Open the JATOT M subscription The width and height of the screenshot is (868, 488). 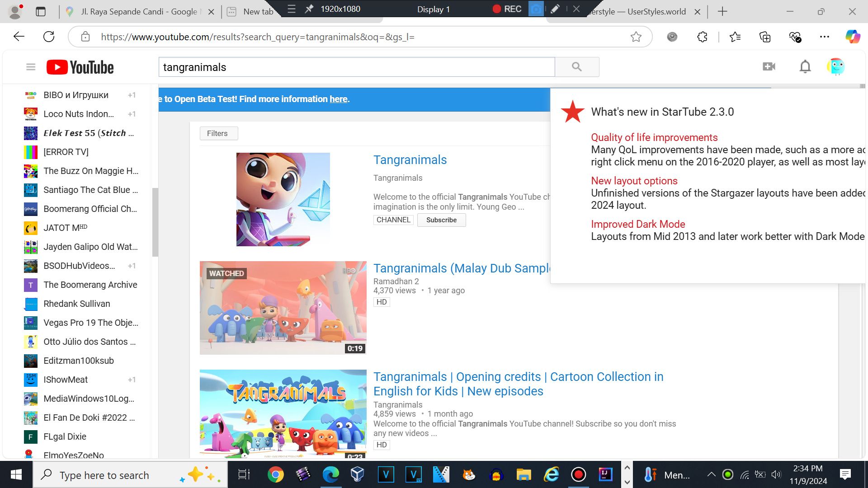(x=80, y=228)
